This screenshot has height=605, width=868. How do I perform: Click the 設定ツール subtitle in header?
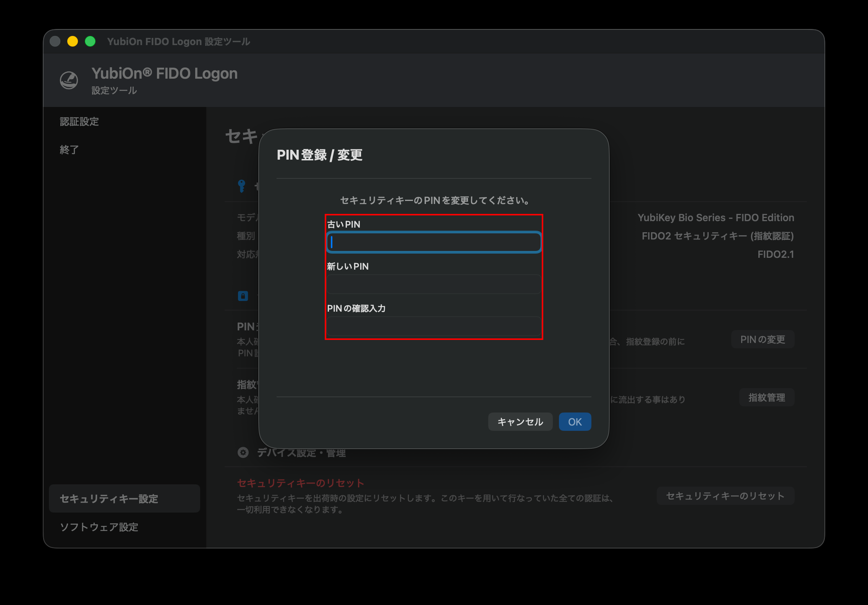114,91
